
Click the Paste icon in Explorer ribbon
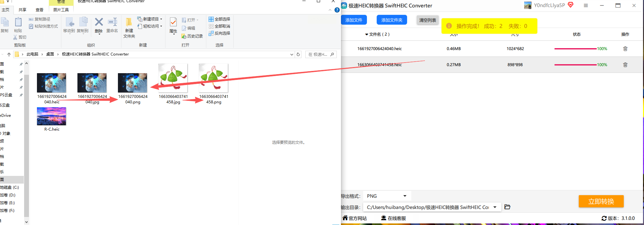pos(18,22)
